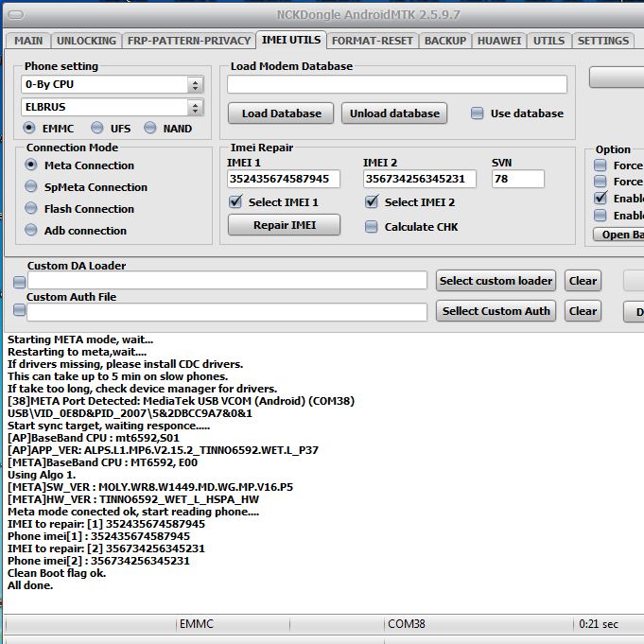Click 'Phone imei[2] : 356734256345231' log line
Image resolution: width=644 pixels, height=644 pixels.
98,561
